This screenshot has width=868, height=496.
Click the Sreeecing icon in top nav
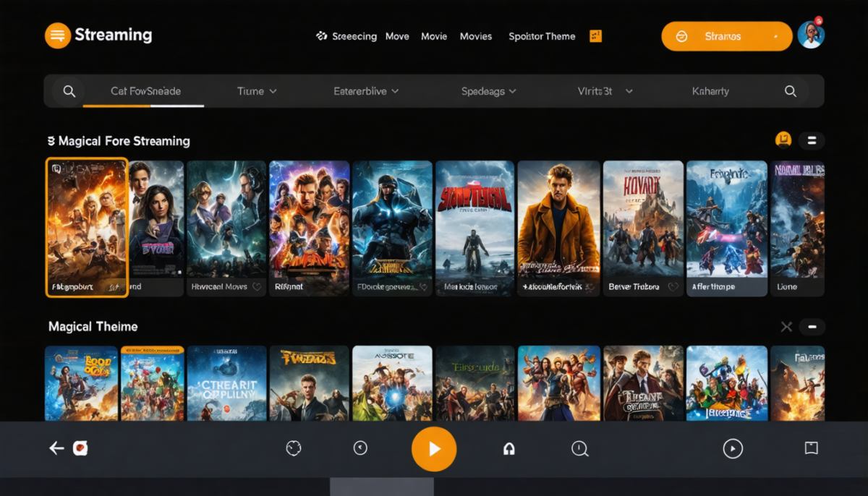tap(322, 35)
